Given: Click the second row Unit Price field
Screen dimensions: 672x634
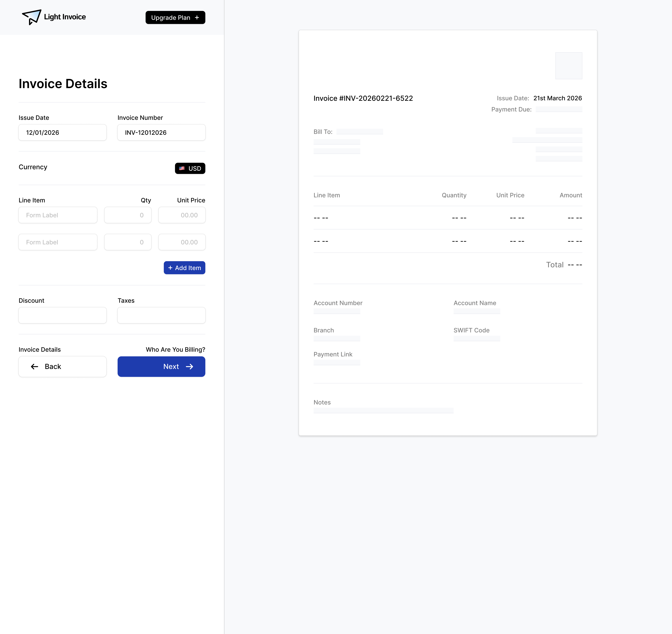Looking at the screenshot, I should pyautogui.click(x=182, y=242).
